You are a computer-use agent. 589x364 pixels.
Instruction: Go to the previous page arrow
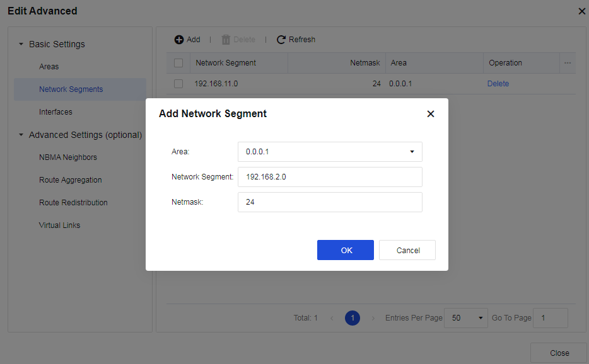tap(332, 318)
